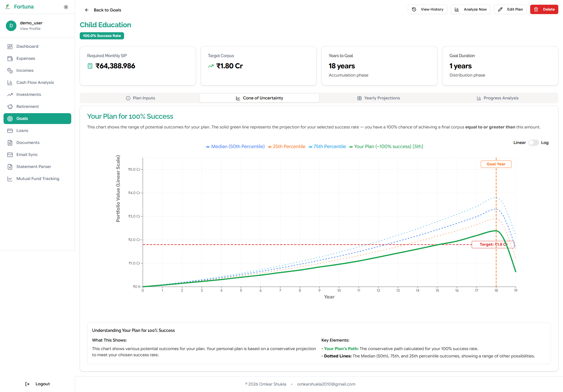563x392 pixels.
Task: Click the Analyze Now button
Action: 470,9
